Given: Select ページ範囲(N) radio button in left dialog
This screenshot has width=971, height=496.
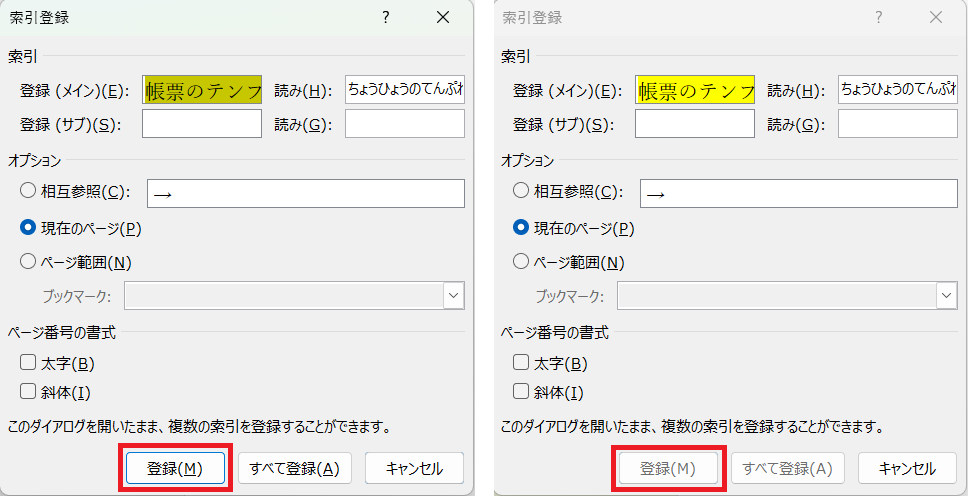Looking at the screenshot, I should point(28,262).
